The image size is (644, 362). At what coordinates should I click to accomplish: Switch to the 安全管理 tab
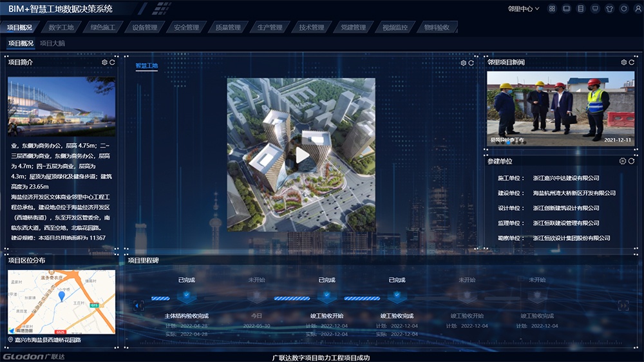coord(186,28)
